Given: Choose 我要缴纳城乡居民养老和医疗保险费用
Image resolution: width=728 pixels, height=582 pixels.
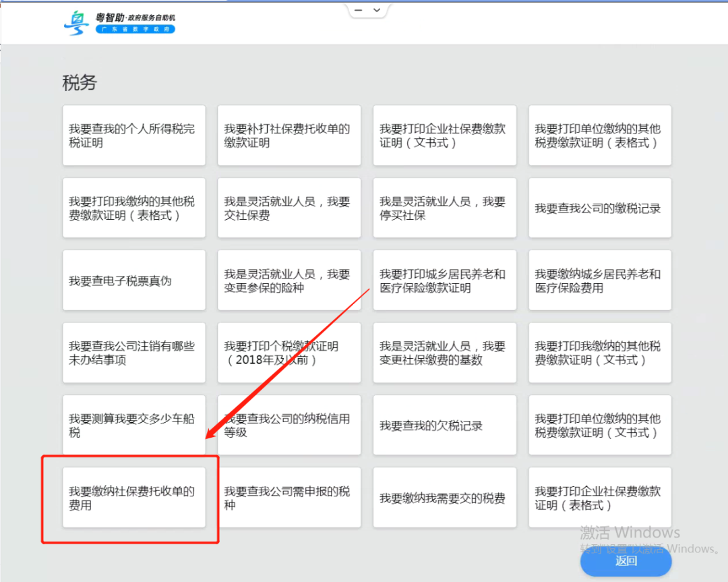Looking at the screenshot, I should 599,280.
